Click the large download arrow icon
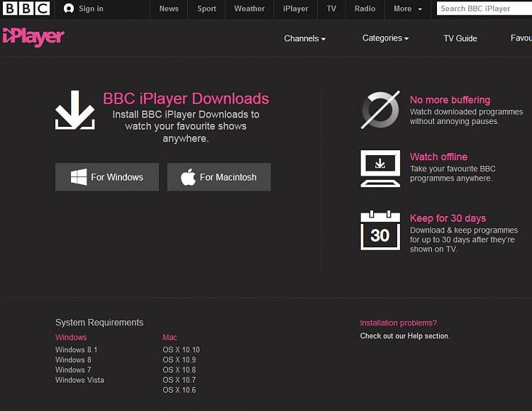532x411 pixels. point(75,110)
